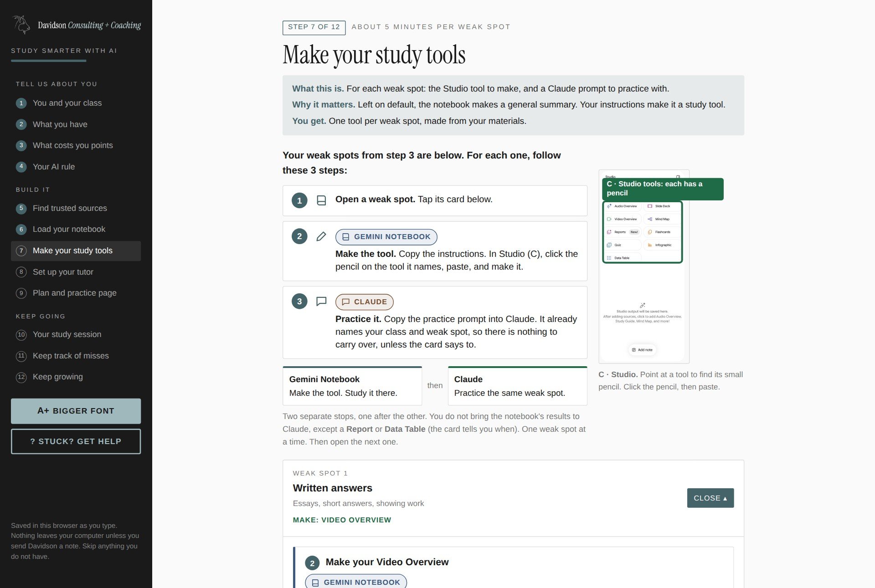875x588 pixels.
Task: Click the Claude badge above 'Practice it'
Action: [364, 302]
